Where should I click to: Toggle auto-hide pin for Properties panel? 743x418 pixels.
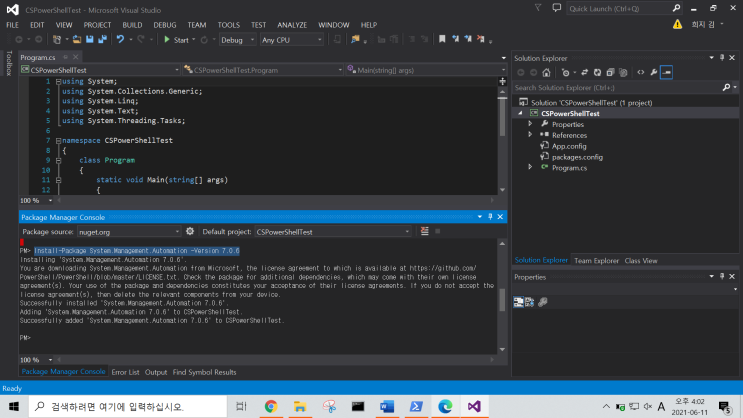(722, 277)
